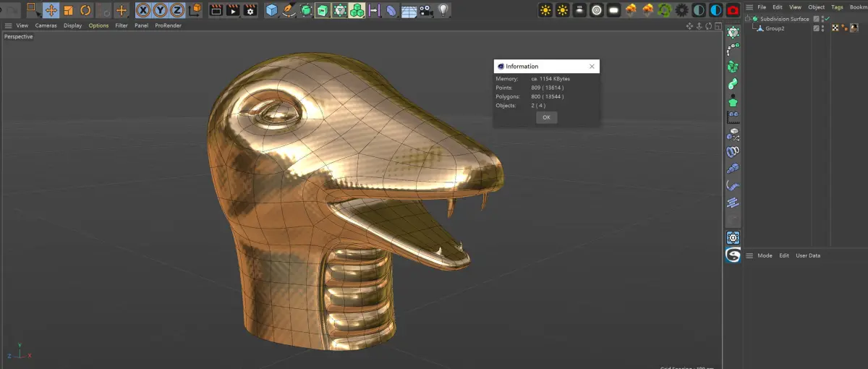Click the viewport pan camera icon

tap(690, 25)
